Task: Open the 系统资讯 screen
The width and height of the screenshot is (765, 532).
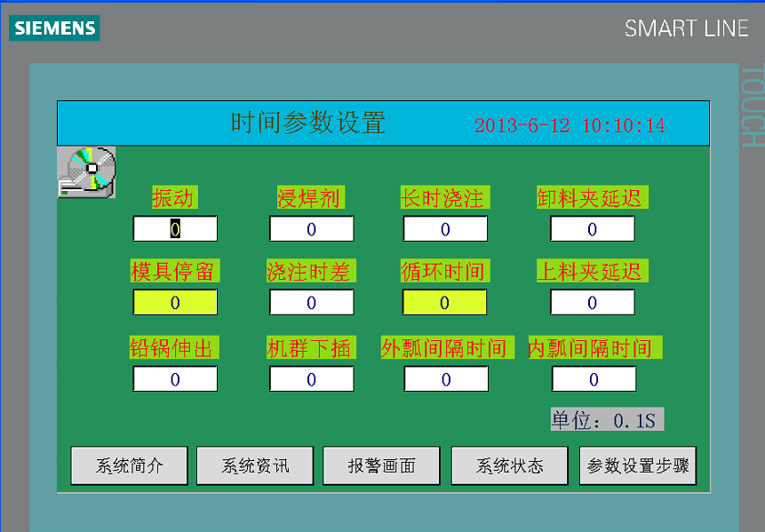Action: click(255, 465)
